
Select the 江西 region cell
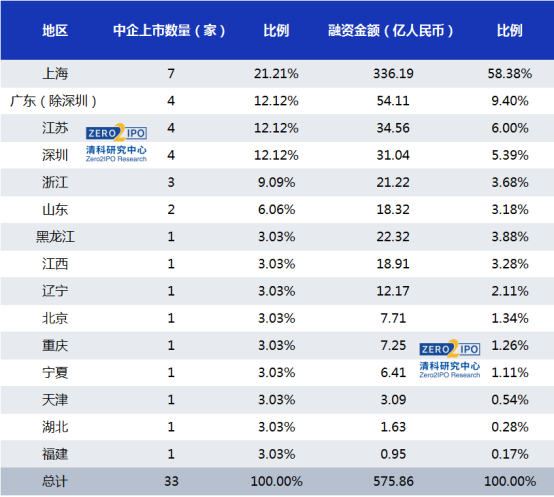[55, 264]
